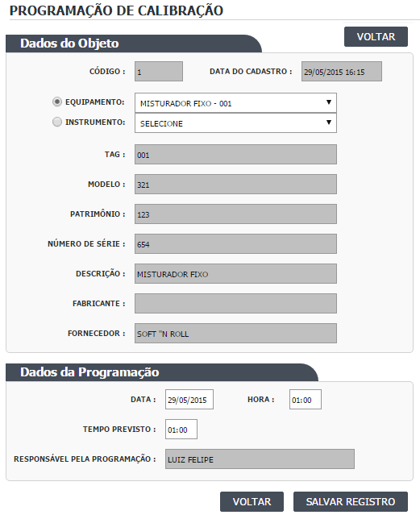420x519 pixels.
Task: Click the TAG field showing 001
Action: click(235, 154)
